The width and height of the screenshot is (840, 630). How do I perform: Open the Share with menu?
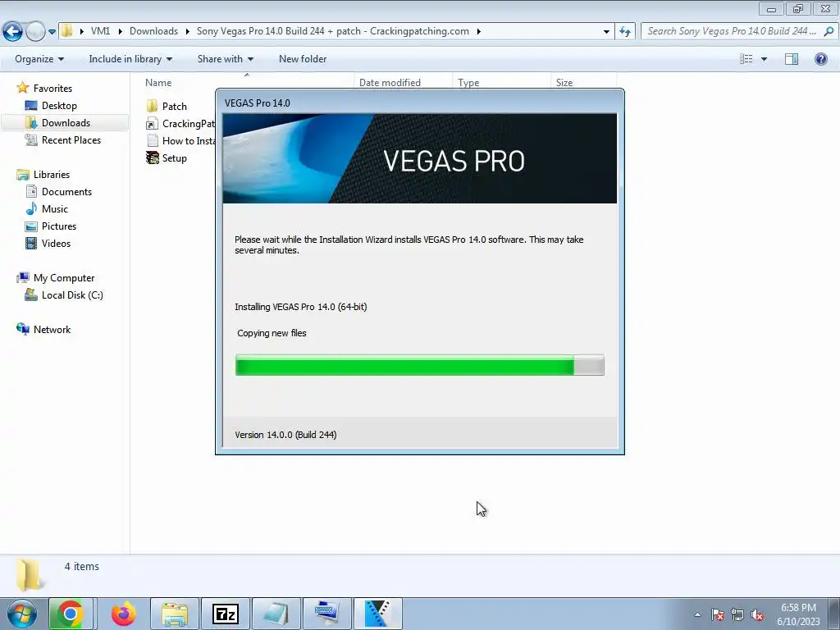click(225, 59)
